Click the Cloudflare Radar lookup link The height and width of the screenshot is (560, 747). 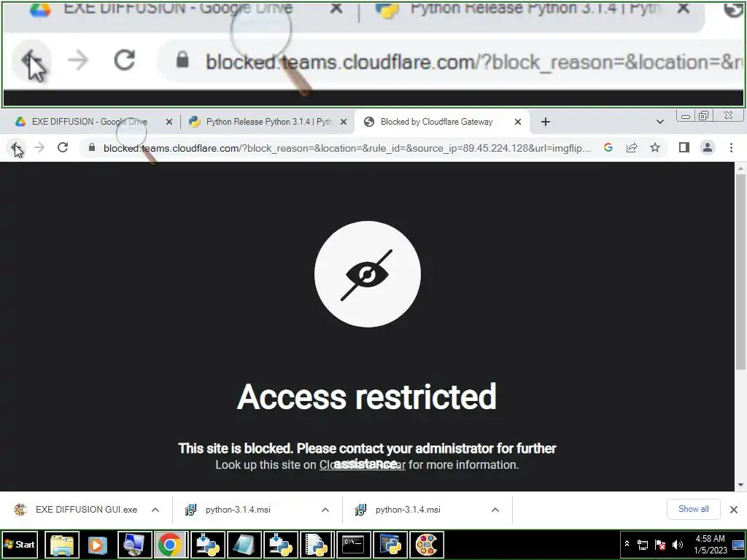362,464
